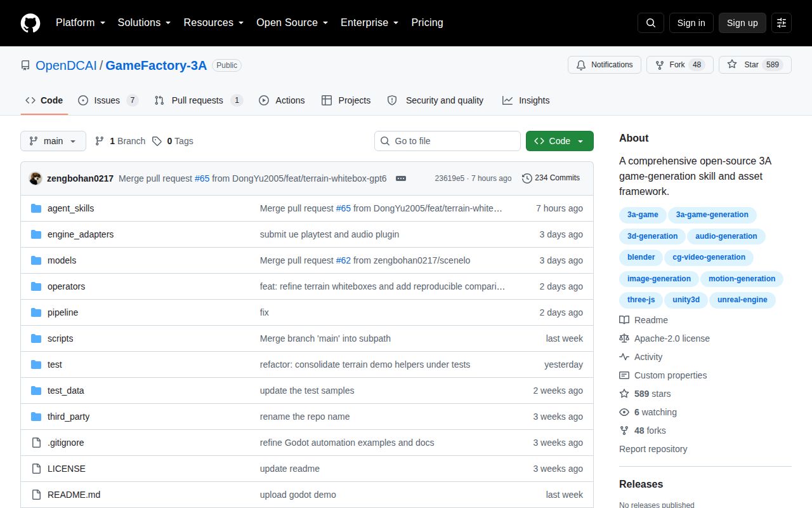Click the .gitignore file icon
Screen dimensions: 812x508
click(x=36, y=443)
